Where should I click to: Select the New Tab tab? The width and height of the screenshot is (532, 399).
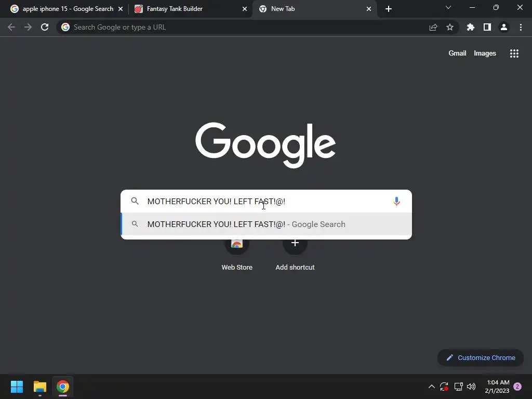point(314,9)
